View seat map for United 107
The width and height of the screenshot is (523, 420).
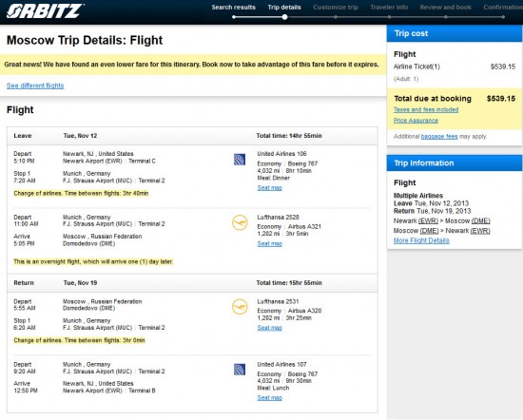coord(269,398)
